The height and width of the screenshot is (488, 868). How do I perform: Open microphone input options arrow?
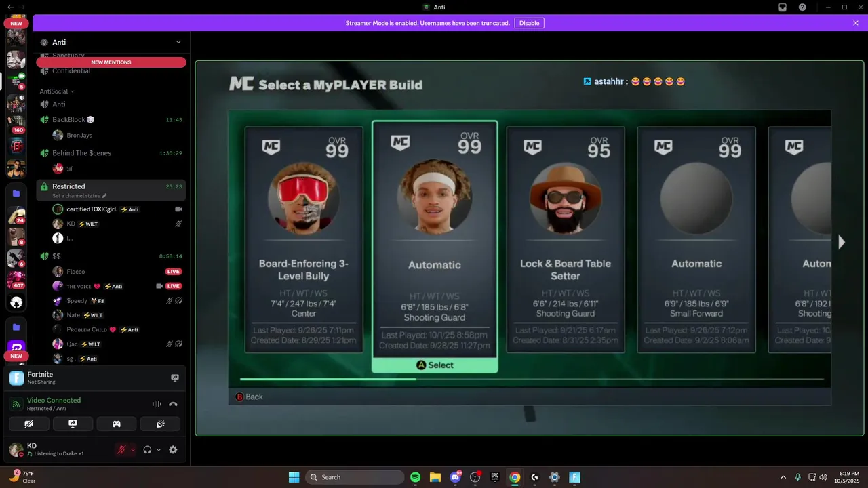[132, 449]
